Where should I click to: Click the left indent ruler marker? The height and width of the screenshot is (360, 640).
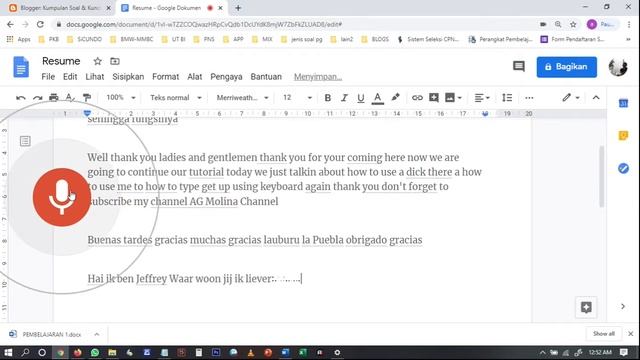[x=87, y=113]
